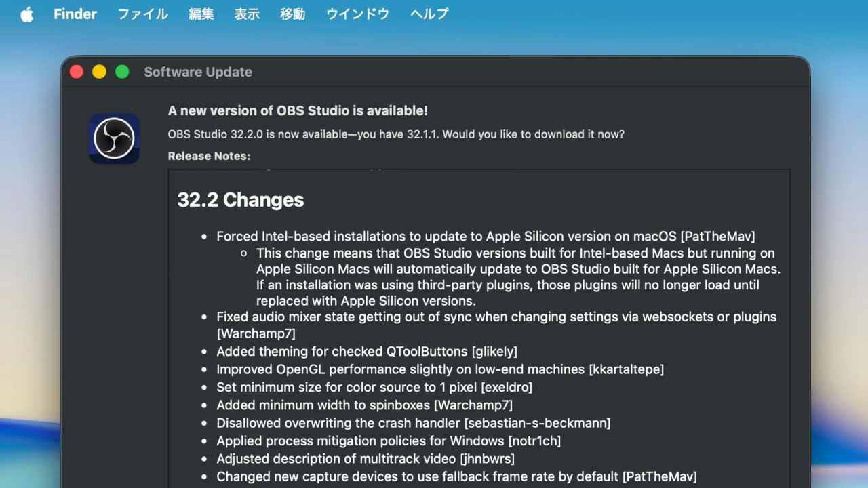868x488 pixels.
Task: Open the 編集 menu
Action: point(201,14)
